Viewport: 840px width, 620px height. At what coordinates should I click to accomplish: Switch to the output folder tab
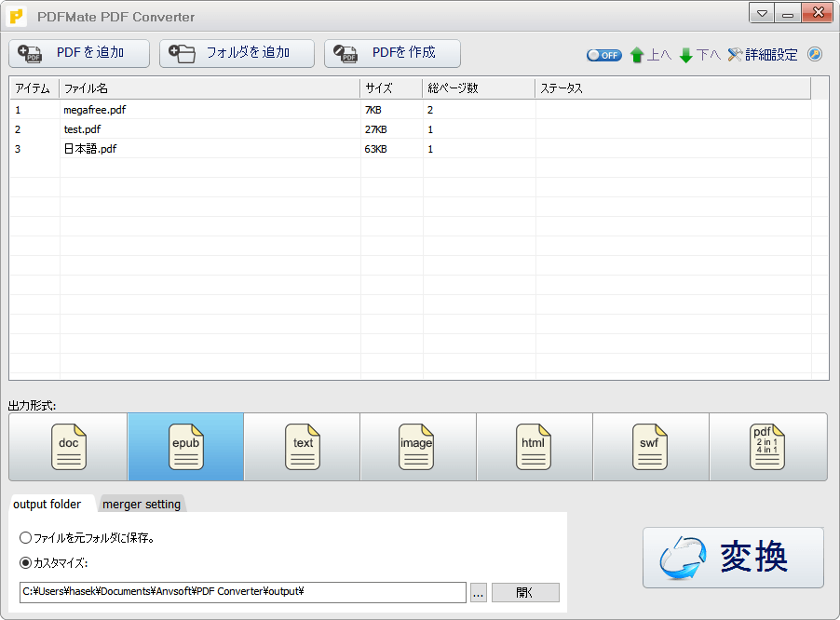click(47, 504)
